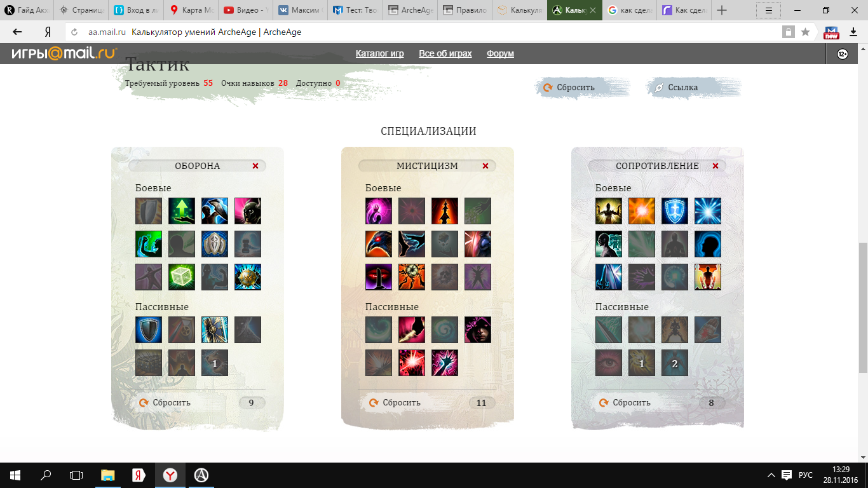Remove the Мистицизм specialization with red X
The width and height of the screenshot is (868, 488).
coord(485,166)
